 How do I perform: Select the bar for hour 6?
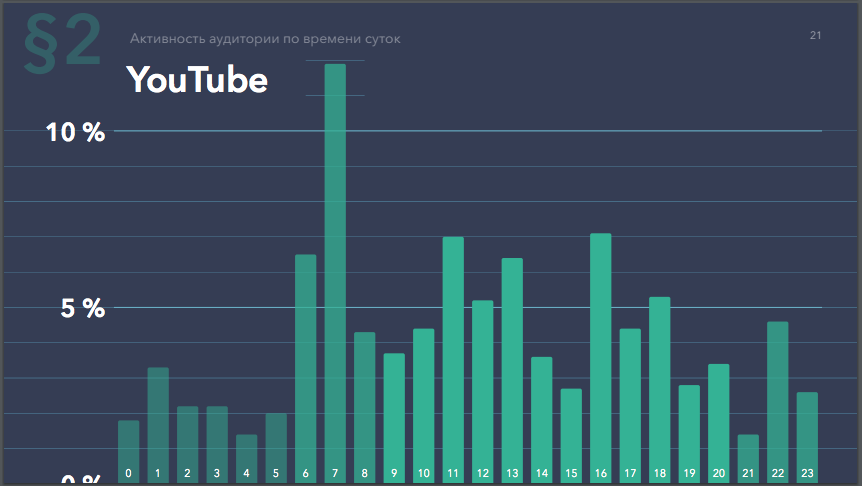pos(306,369)
